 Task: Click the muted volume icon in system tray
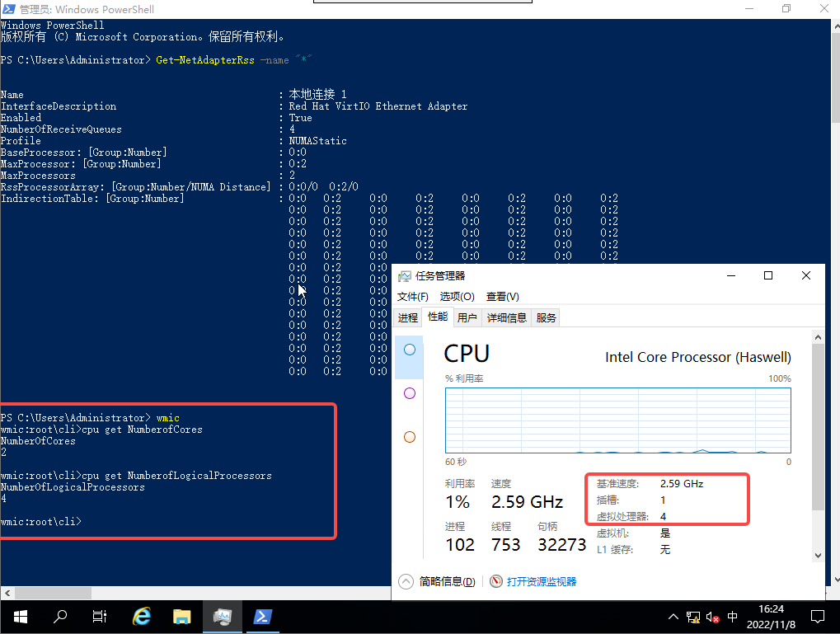711,616
